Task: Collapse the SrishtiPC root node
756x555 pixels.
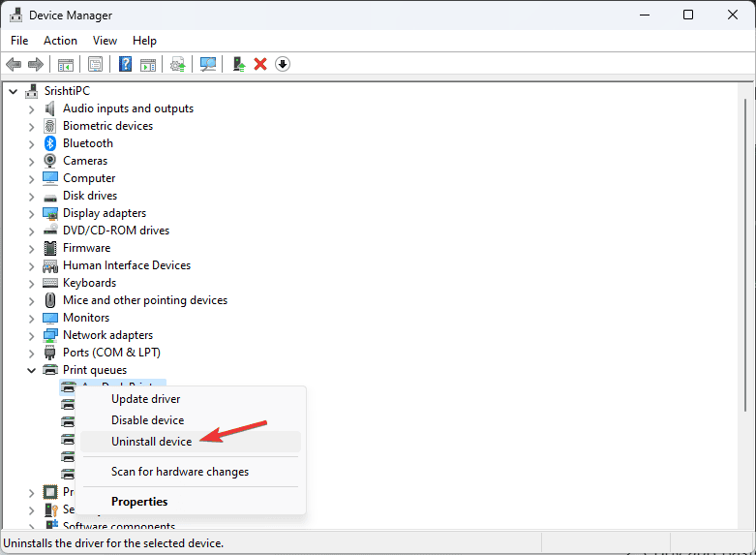Action: [x=14, y=91]
